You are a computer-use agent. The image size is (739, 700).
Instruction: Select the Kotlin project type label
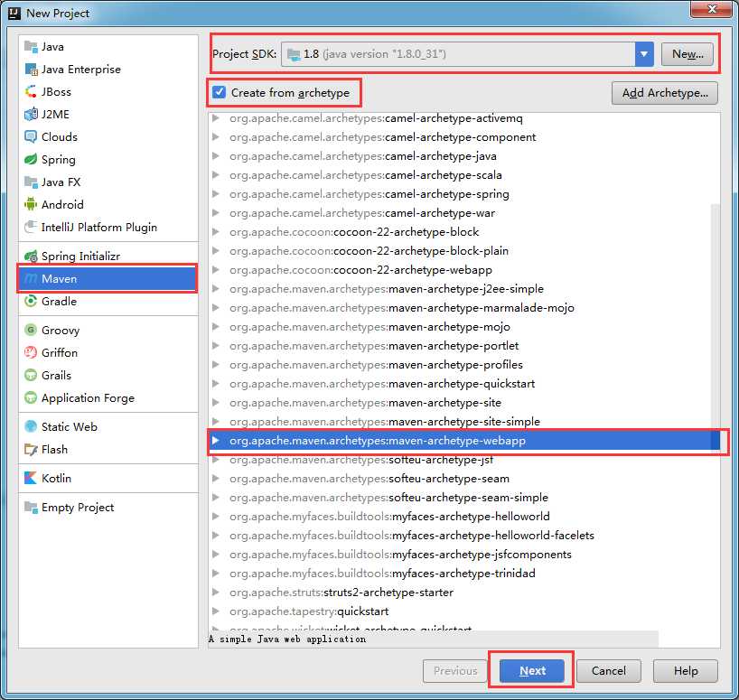tap(56, 478)
